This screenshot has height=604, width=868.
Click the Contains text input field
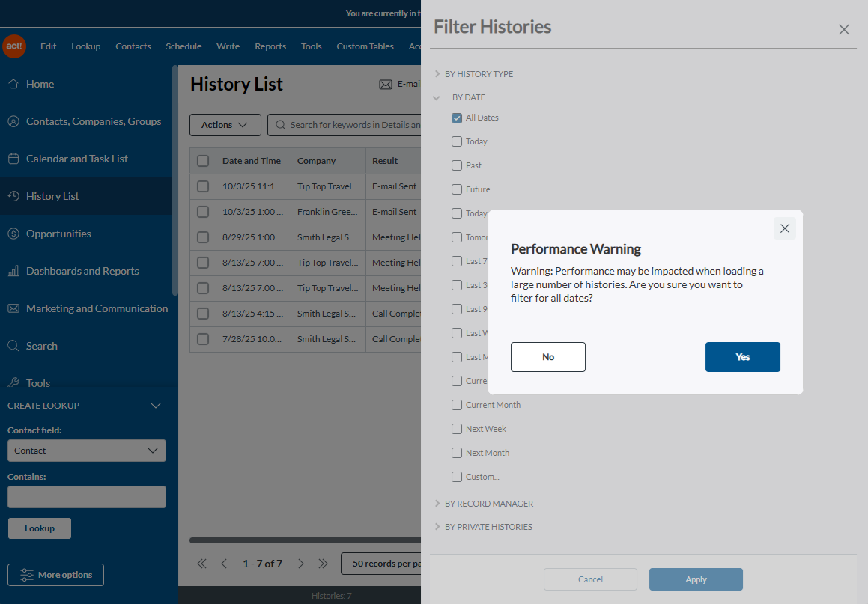[87, 497]
